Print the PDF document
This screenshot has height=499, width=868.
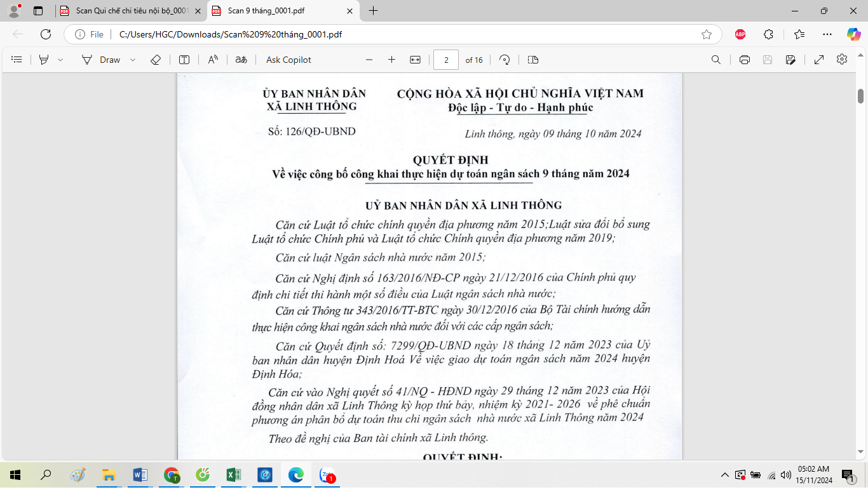tap(745, 60)
